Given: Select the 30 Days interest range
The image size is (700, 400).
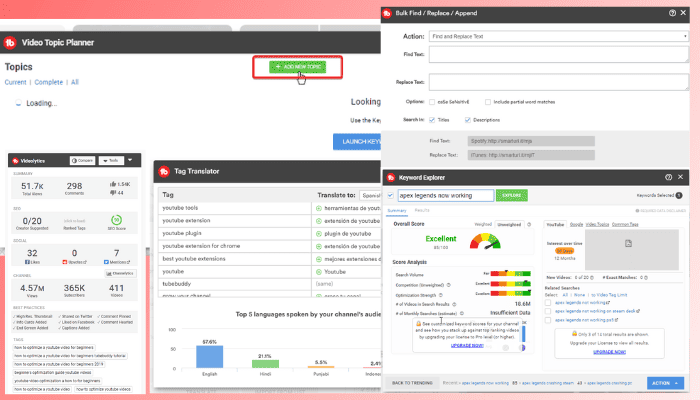Looking at the screenshot, I should (x=565, y=251).
